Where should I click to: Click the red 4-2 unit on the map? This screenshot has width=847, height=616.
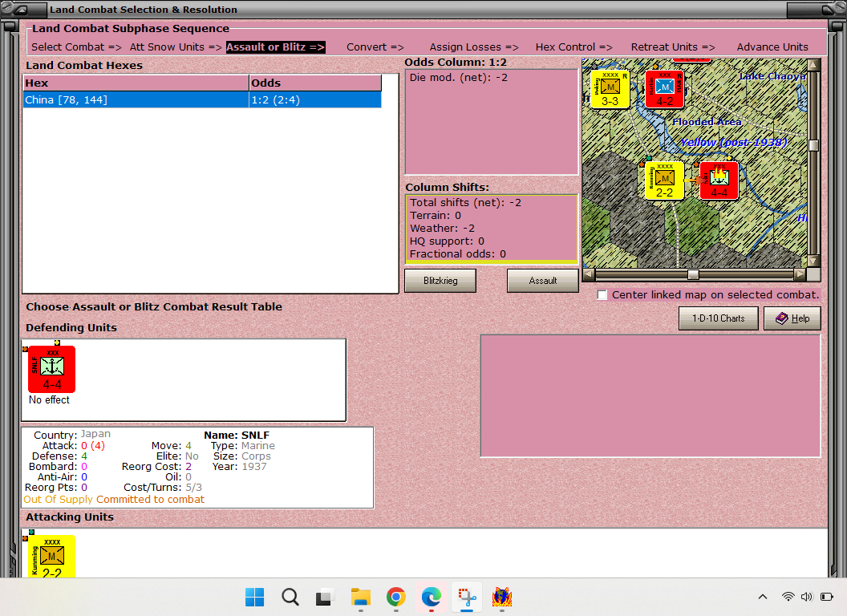click(664, 89)
